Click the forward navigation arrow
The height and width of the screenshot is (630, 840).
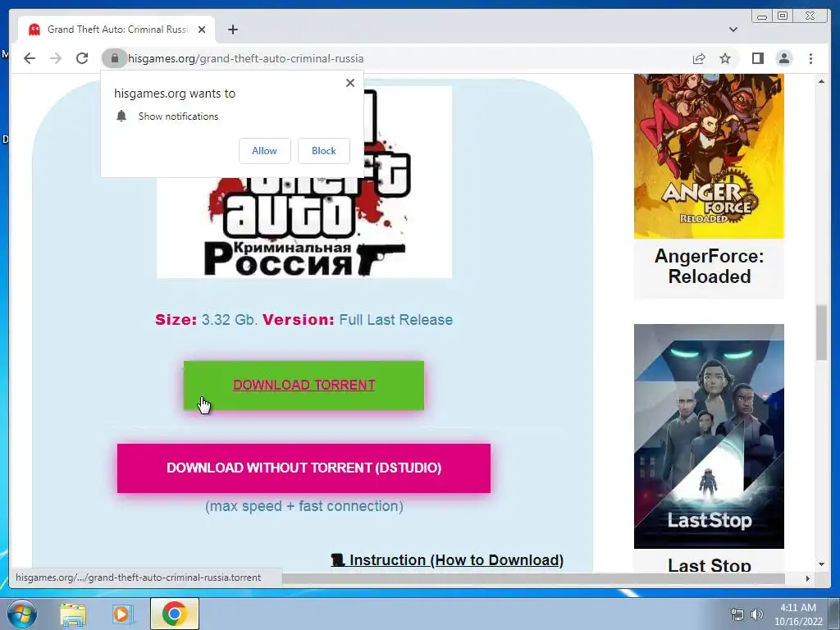[56, 58]
